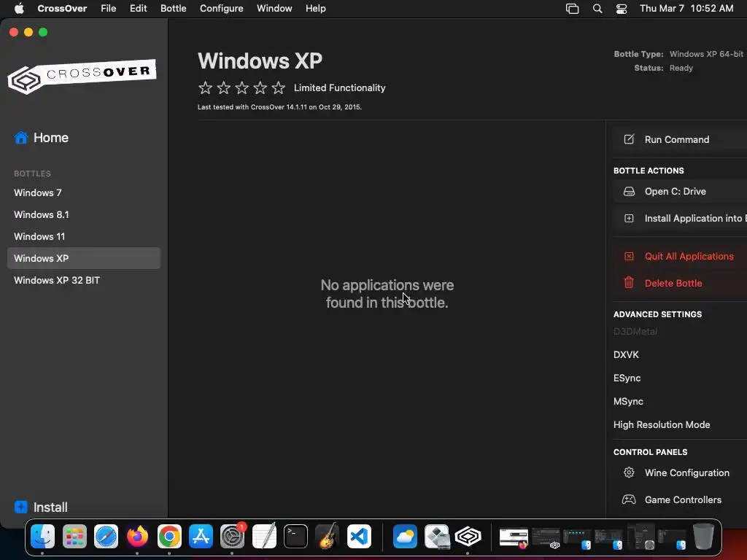Click CrossOver icon in the Dock
Screen dimensions: 747x560
pyautogui.click(x=468, y=536)
